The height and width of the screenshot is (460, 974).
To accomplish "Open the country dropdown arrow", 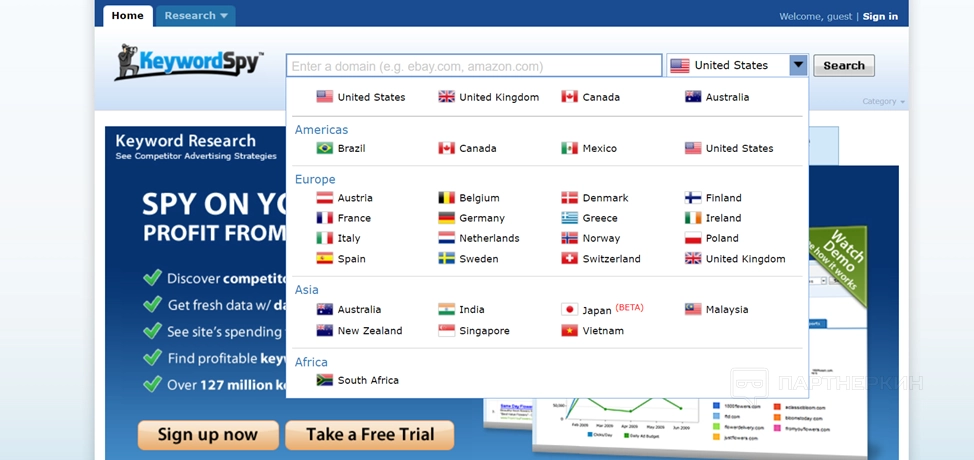I will (x=799, y=65).
